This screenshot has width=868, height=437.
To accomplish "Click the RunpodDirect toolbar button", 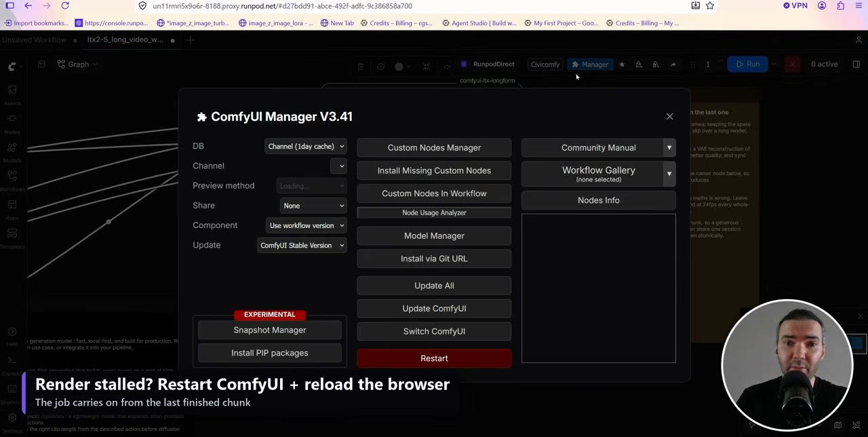I will (x=488, y=64).
